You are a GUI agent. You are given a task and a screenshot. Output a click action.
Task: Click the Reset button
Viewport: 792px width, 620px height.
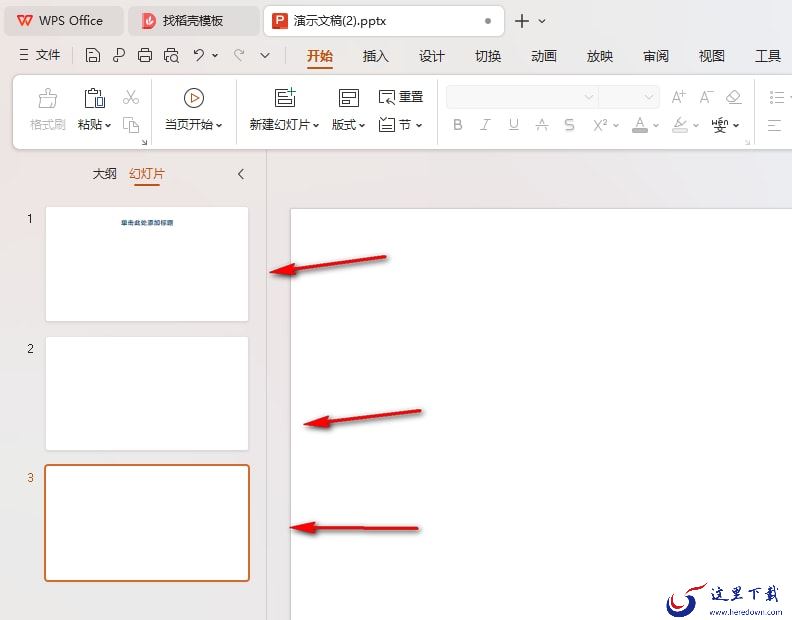click(x=401, y=97)
